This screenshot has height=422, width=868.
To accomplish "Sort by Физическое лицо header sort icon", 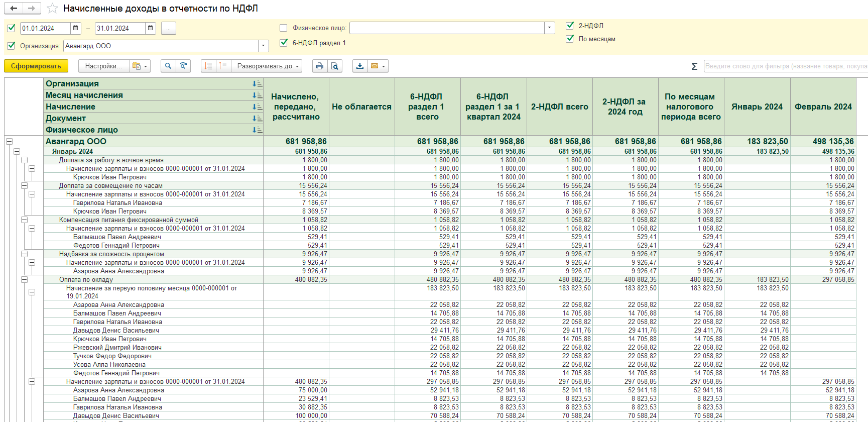I will (x=257, y=130).
